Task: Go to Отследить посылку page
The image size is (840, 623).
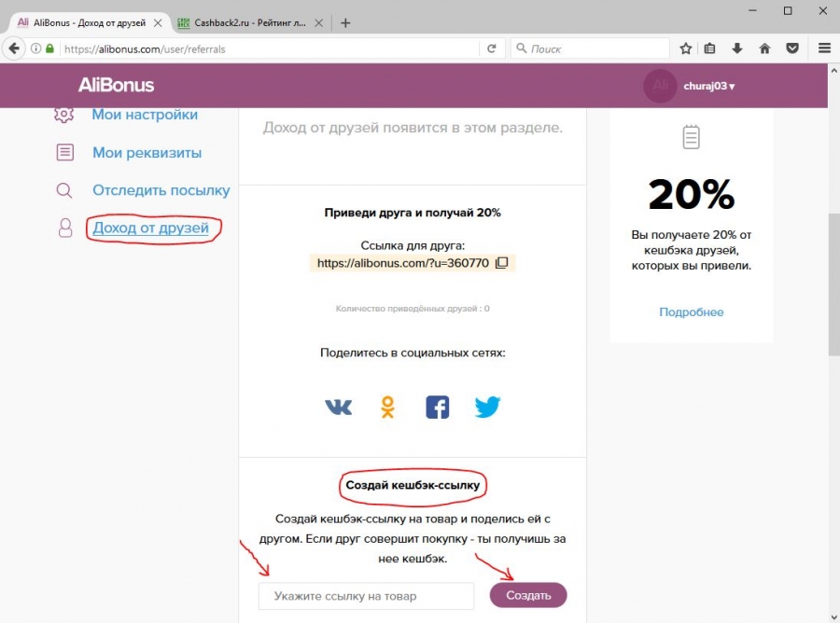Action: 161,190
